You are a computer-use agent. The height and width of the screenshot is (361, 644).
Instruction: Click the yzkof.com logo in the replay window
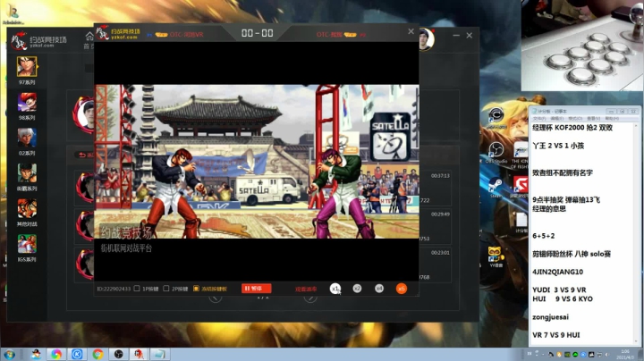click(x=118, y=34)
